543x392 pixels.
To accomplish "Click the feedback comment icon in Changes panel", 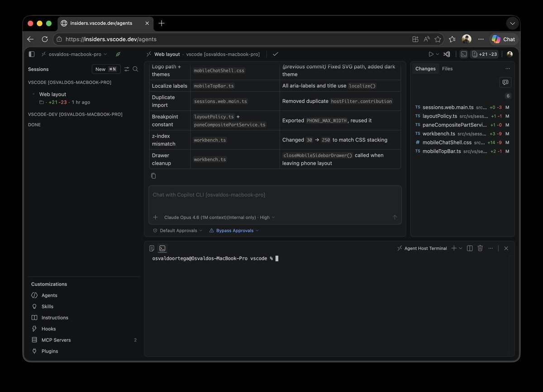I will pos(505,82).
